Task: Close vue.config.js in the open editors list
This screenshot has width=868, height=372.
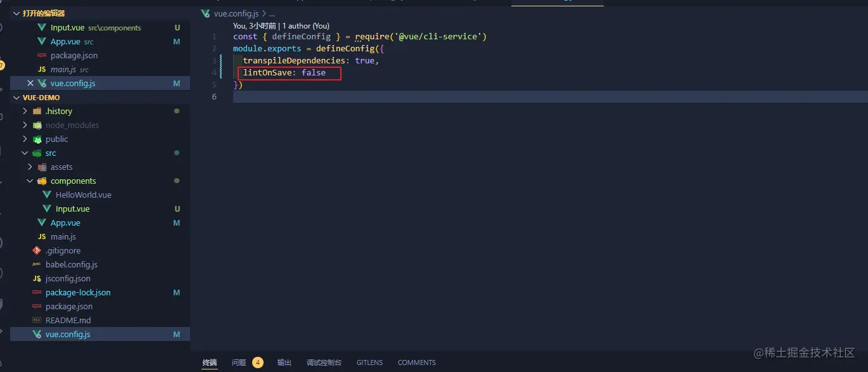Action: pyautogui.click(x=30, y=83)
